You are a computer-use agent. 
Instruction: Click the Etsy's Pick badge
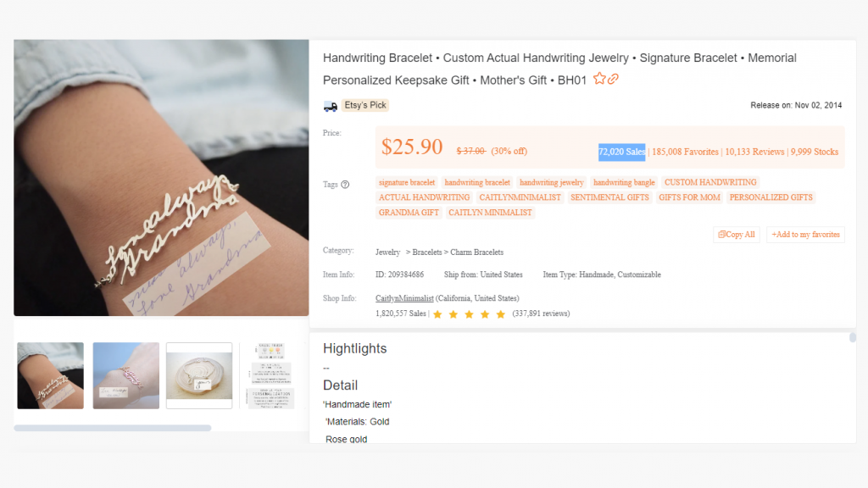(x=365, y=106)
